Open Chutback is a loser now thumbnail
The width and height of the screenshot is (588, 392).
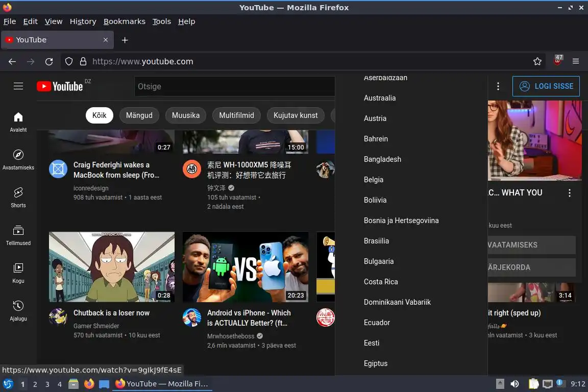[112, 267]
